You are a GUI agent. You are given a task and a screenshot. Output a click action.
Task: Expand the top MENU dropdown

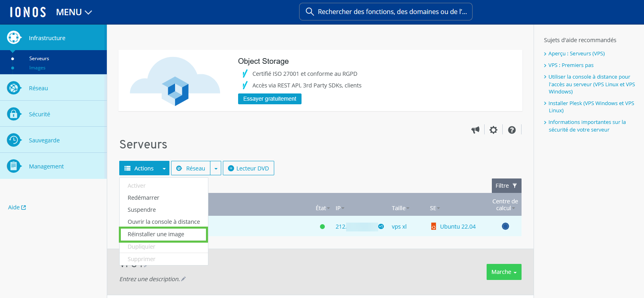(74, 12)
